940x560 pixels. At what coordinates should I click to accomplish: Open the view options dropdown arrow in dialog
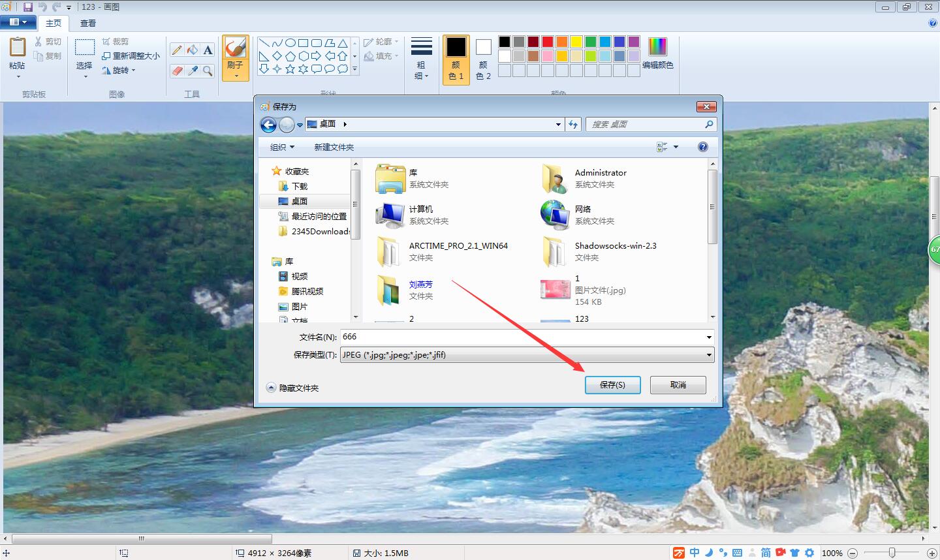tap(676, 147)
